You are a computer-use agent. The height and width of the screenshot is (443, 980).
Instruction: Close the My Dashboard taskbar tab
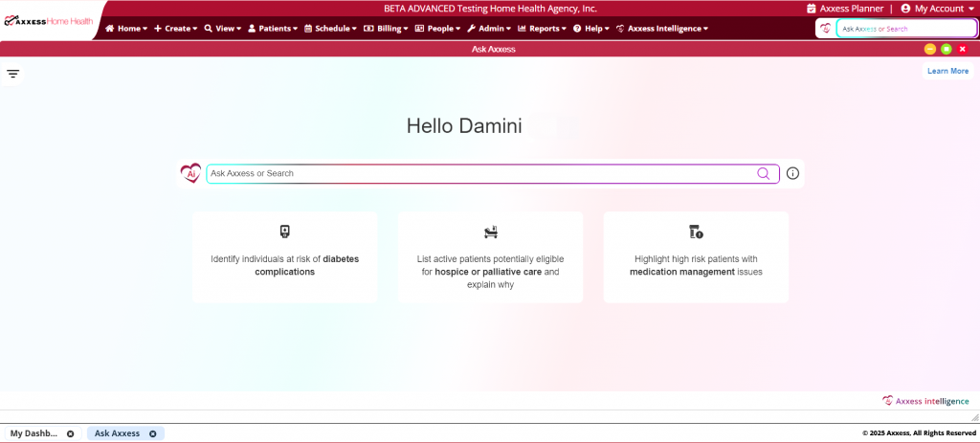(x=71, y=433)
